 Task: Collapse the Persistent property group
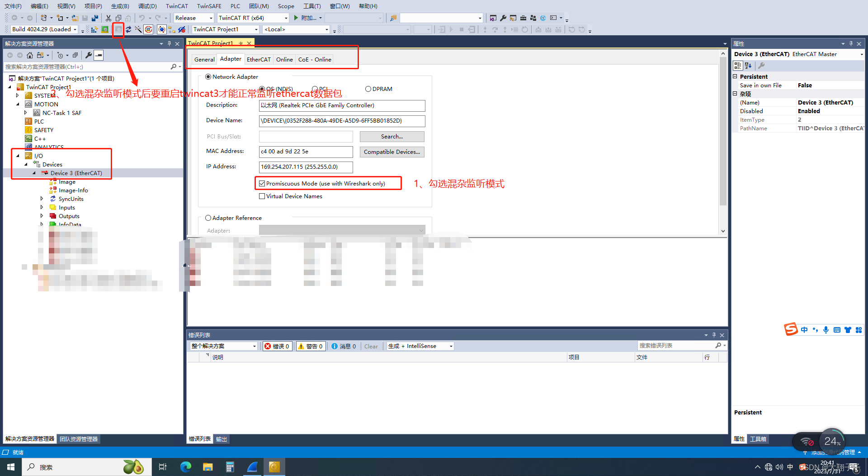tap(735, 76)
